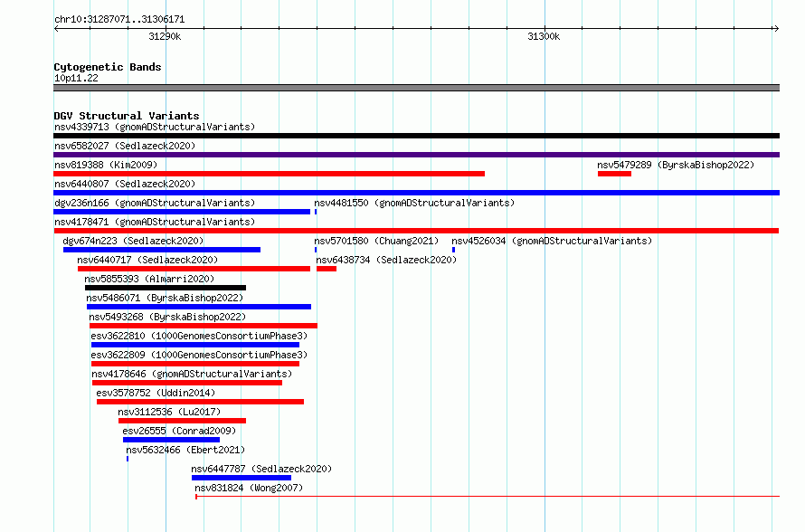Open variant nsv6440717 (Sedlazeck2020) label
This screenshot has width=805, height=532.
point(147,260)
